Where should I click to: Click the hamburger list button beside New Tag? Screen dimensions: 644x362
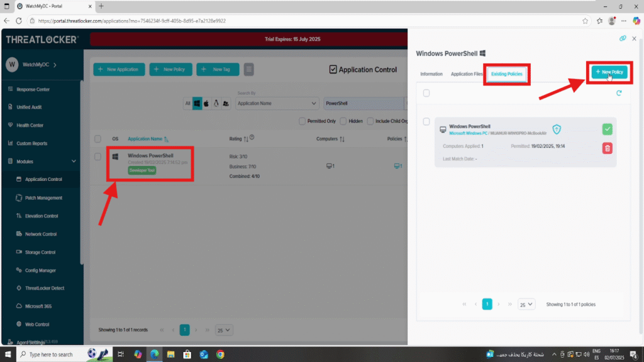click(249, 69)
